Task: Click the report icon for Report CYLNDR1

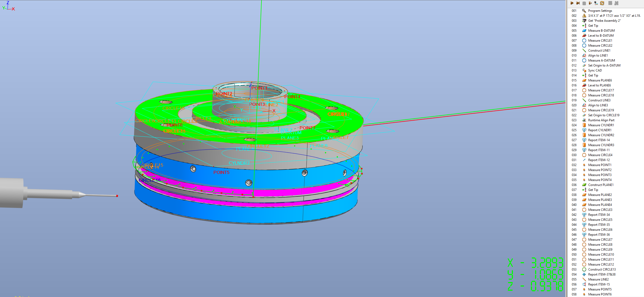Action: point(584,130)
